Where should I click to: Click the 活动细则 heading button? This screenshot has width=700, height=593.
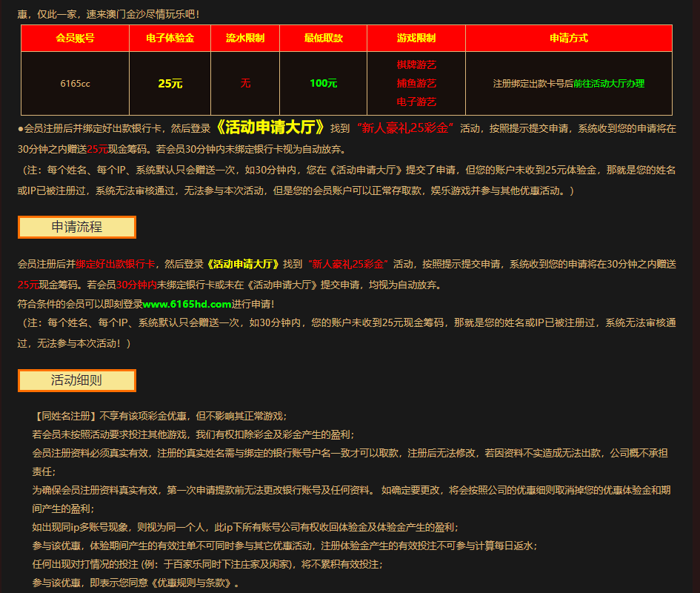(x=76, y=380)
